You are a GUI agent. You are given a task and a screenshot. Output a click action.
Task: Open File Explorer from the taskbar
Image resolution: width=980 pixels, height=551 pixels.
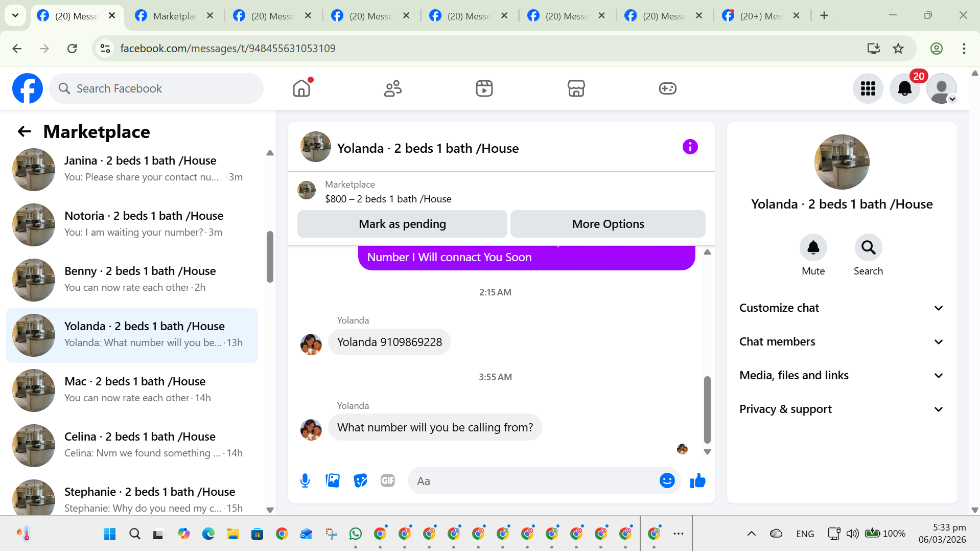[x=233, y=534]
